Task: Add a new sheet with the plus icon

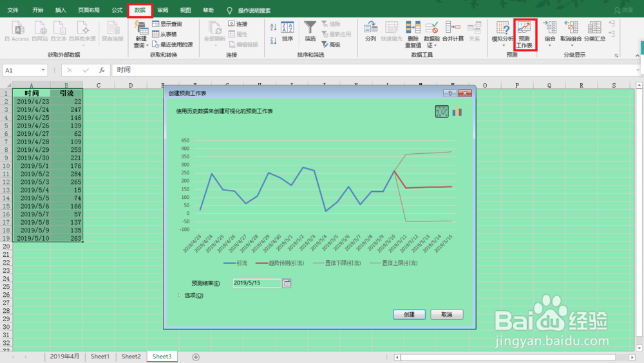Action: tap(196, 357)
